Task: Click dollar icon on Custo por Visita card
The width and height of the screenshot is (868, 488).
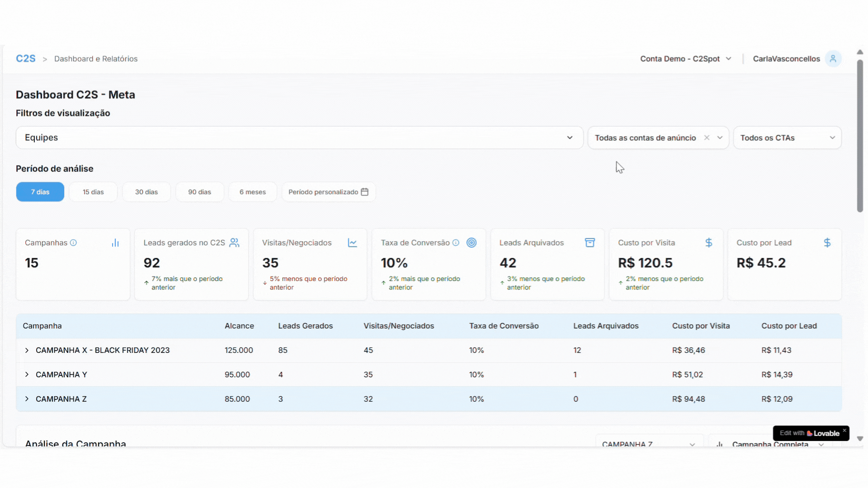Action: tap(709, 243)
